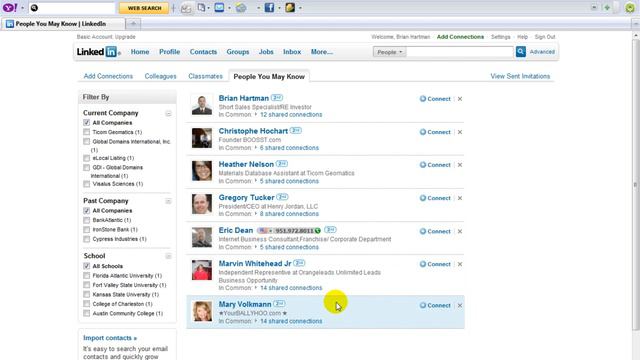This screenshot has width=640, height=360.
Task: Check the Ticom Geomatics (1) filter
Action: tap(87, 132)
